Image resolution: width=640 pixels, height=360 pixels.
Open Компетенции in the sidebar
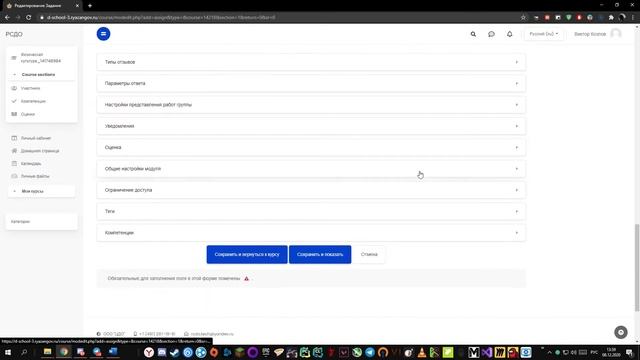point(33,101)
